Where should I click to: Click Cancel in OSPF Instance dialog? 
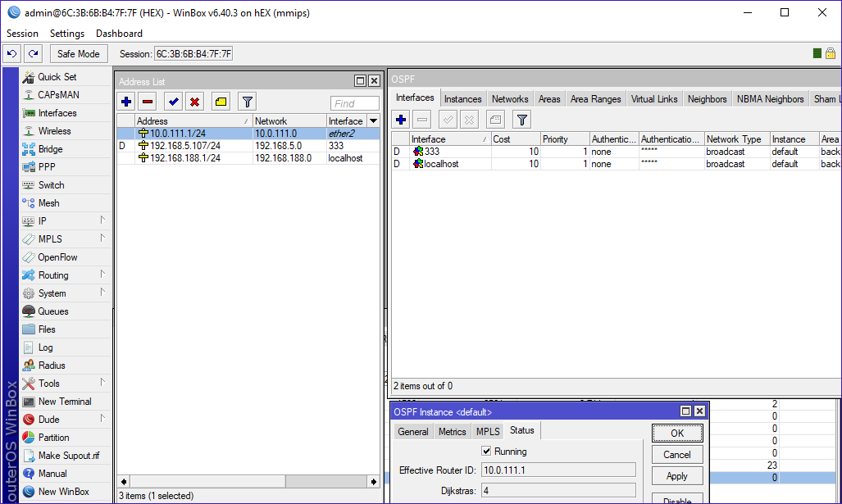[x=677, y=455]
